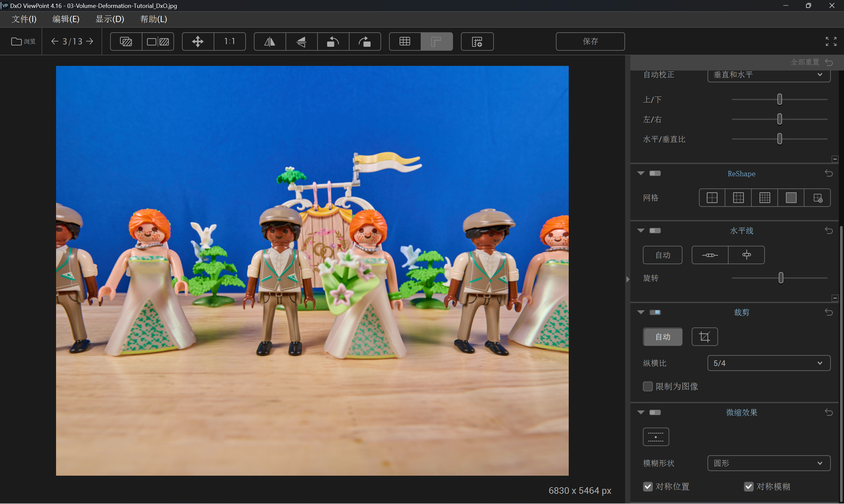
Task: Enable 限制为图像 checkbox
Action: pyautogui.click(x=648, y=386)
